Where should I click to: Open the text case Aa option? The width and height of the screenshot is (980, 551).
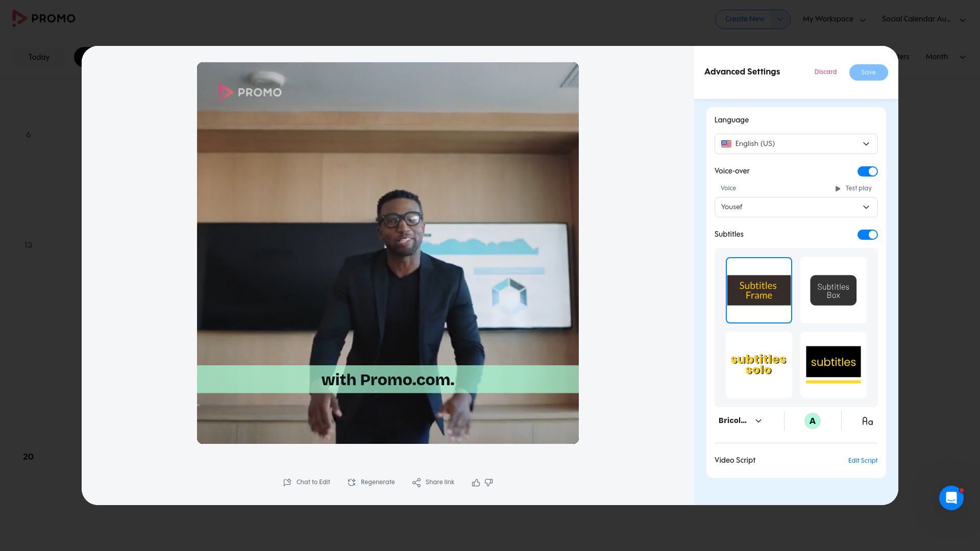[867, 421]
